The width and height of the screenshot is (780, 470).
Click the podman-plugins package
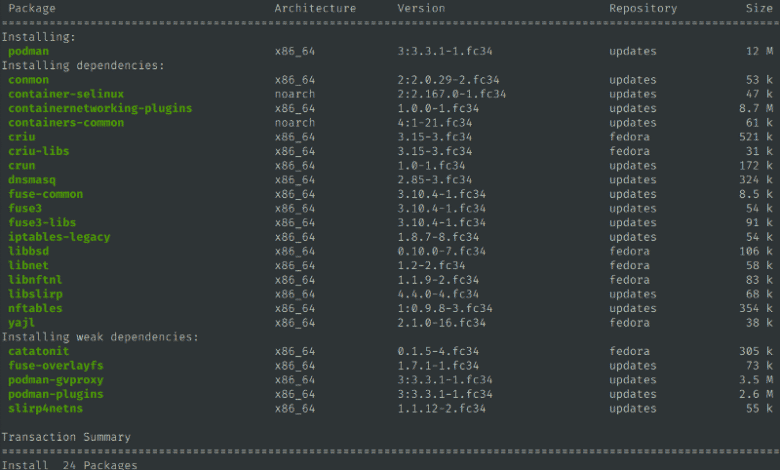click(55, 394)
